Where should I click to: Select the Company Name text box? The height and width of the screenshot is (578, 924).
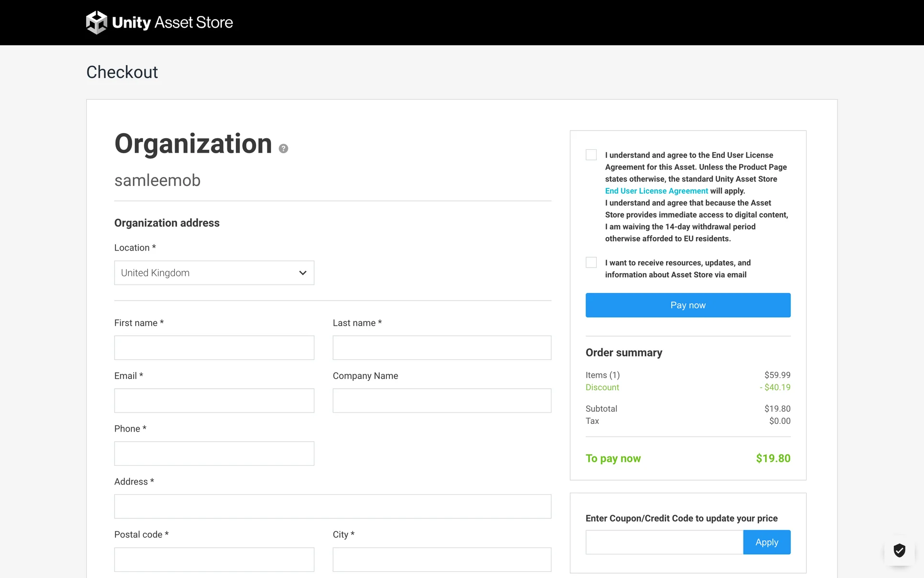(x=441, y=401)
